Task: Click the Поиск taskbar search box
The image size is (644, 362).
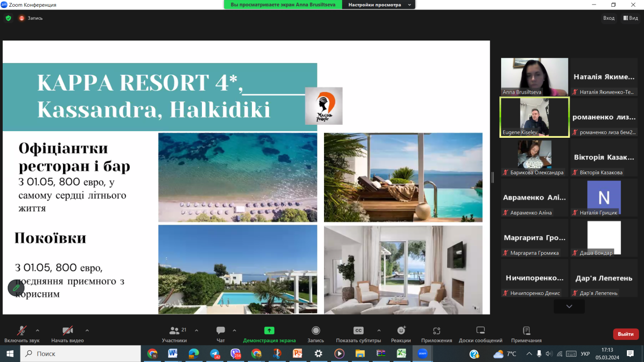Action: coord(81,353)
